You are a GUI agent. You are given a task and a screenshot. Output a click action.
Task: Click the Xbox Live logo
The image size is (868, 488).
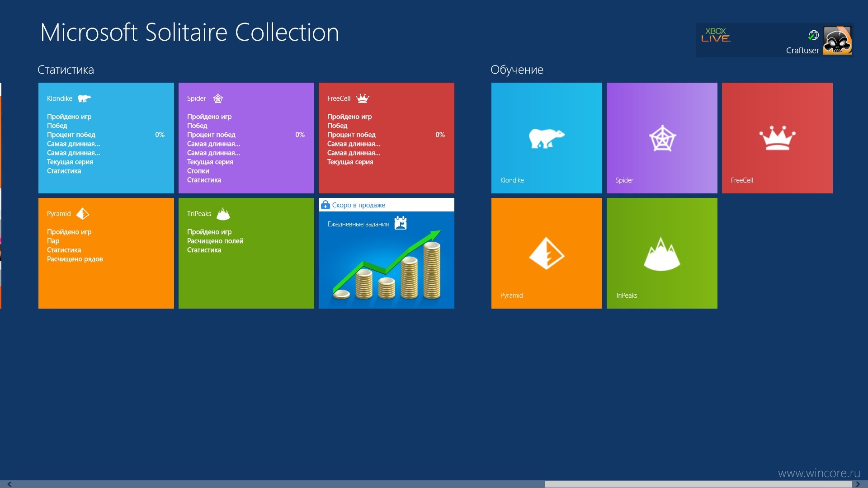[716, 35]
